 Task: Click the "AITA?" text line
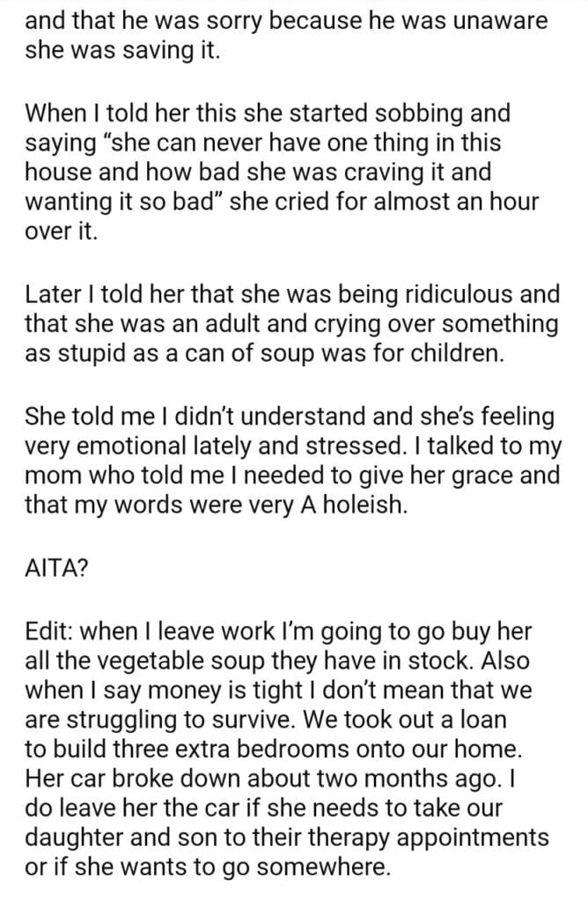[x=57, y=569]
